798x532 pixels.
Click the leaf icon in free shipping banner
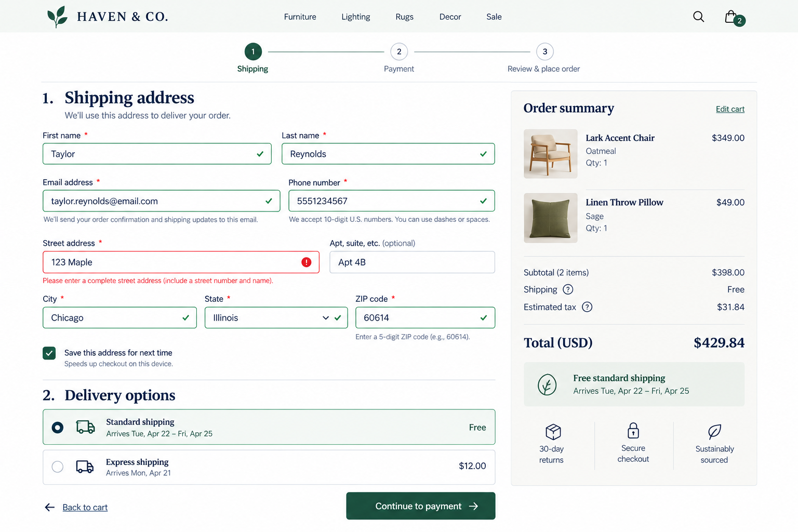pyautogui.click(x=547, y=385)
